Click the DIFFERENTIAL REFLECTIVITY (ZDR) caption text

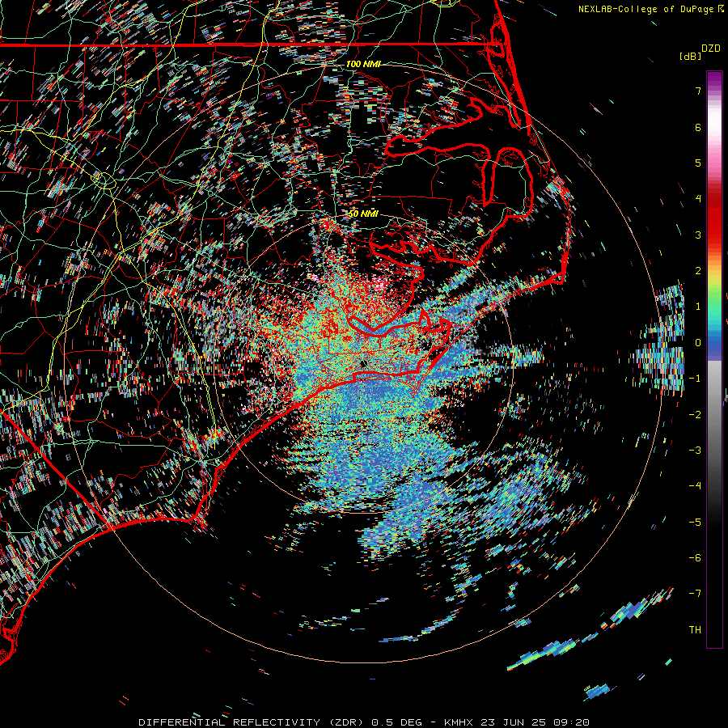[x=251, y=722]
